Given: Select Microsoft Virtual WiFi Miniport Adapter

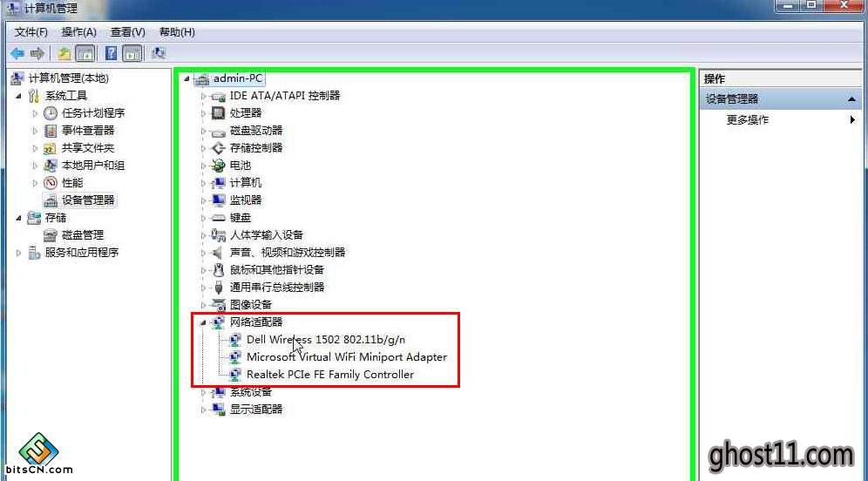Looking at the screenshot, I should [x=347, y=357].
